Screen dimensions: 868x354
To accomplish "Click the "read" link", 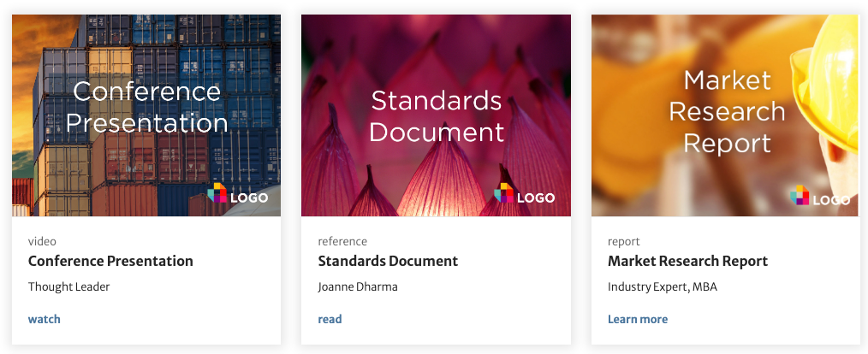I will (x=330, y=319).
